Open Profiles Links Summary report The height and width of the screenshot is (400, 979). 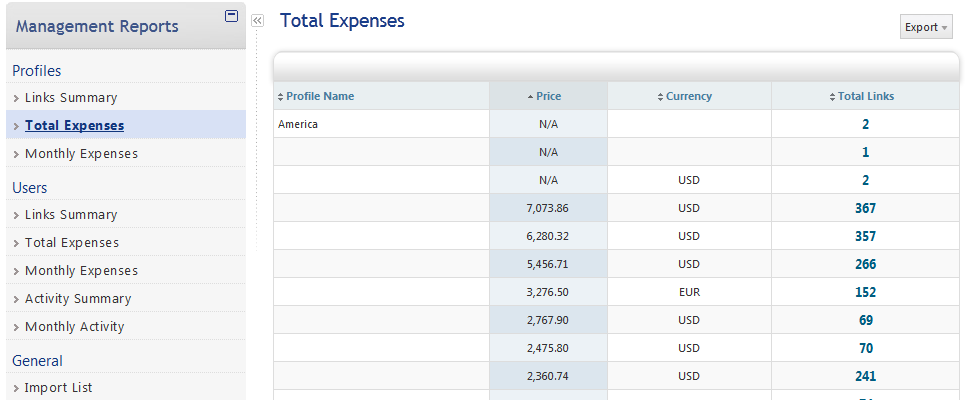pyautogui.click(x=71, y=98)
